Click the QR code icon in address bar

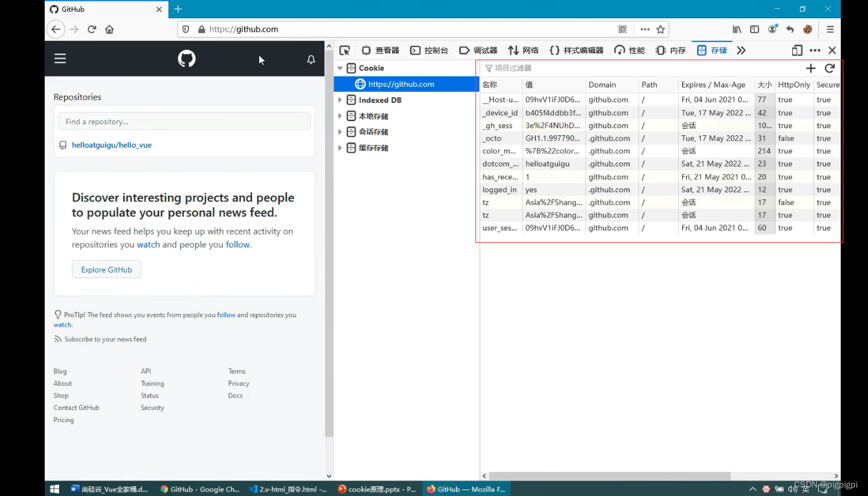coord(622,29)
